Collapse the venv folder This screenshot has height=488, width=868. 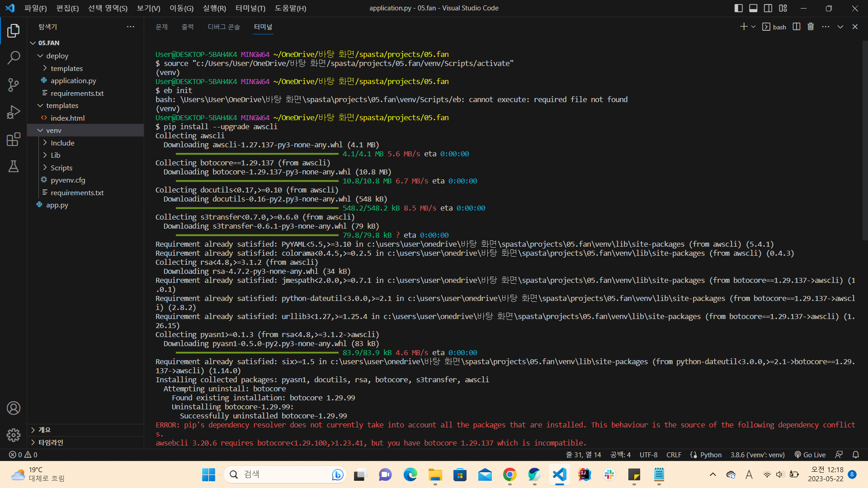click(86, 130)
